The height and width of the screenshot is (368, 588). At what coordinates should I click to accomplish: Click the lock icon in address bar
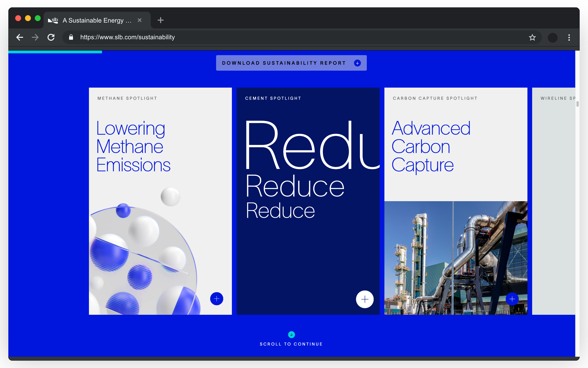pyautogui.click(x=71, y=37)
